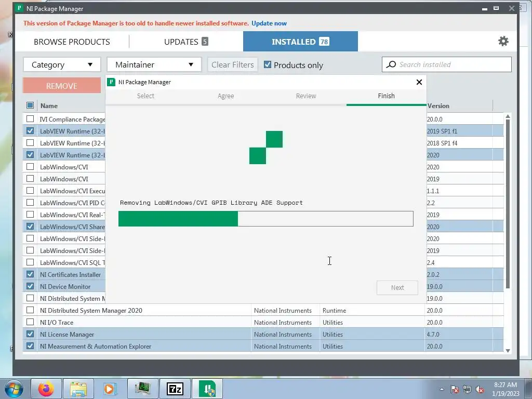Click the scroll-down arrow of the list
The width and height of the screenshot is (532, 399).
click(x=508, y=351)
